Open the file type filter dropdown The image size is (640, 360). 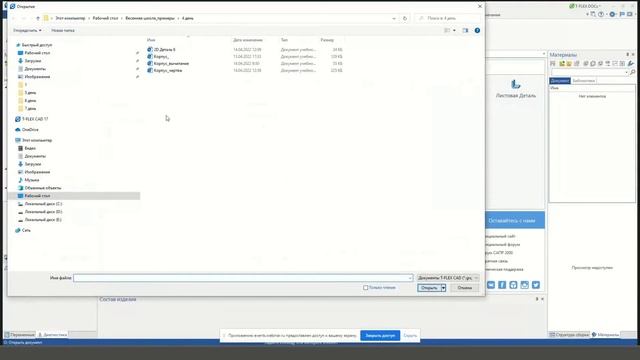(x=448, y=278)
